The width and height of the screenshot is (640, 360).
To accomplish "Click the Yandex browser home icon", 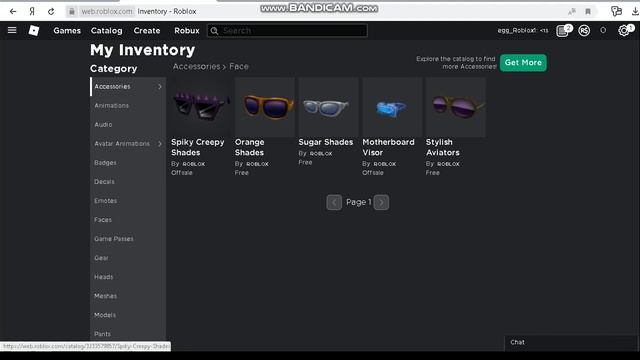I will (32, 11).
